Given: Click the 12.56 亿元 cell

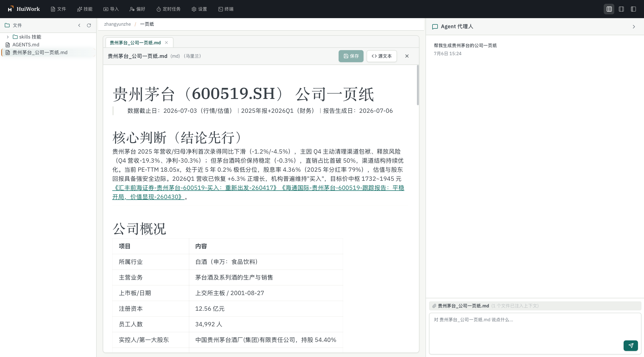Looking at the screenshot, I should [x=266, y=309].
